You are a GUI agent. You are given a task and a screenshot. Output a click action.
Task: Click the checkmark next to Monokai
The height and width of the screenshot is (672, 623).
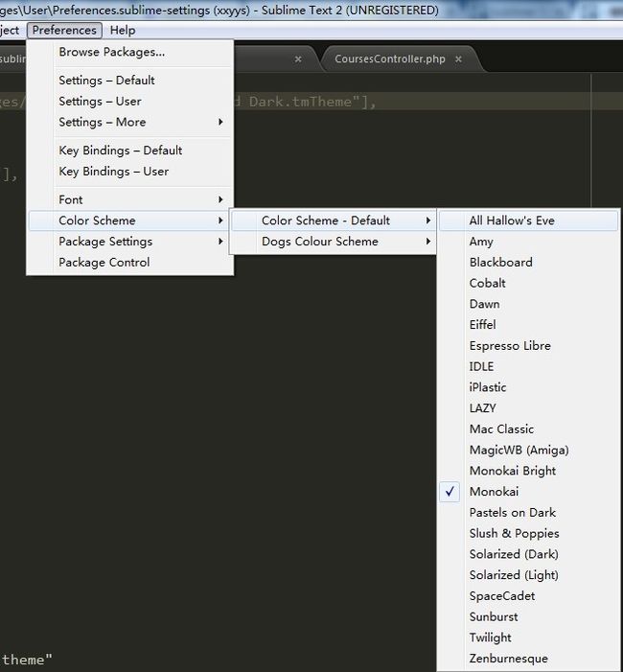click(450, 492)
